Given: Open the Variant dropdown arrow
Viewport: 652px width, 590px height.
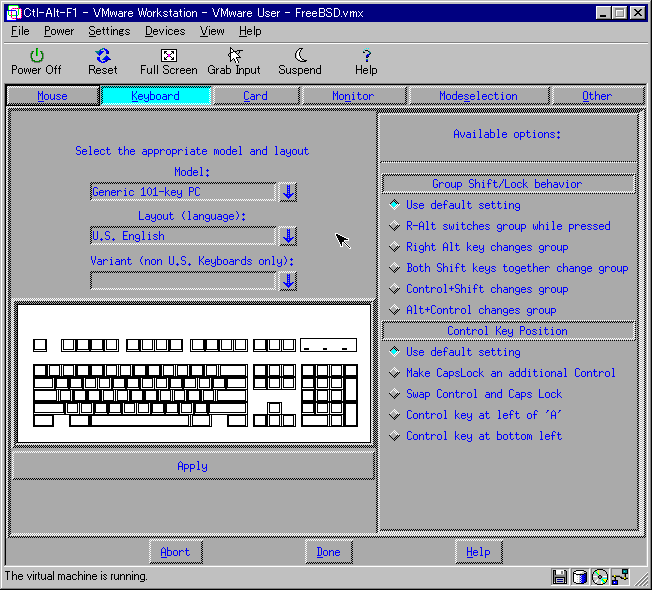Looking at the screenshot, I should point(288,281).
